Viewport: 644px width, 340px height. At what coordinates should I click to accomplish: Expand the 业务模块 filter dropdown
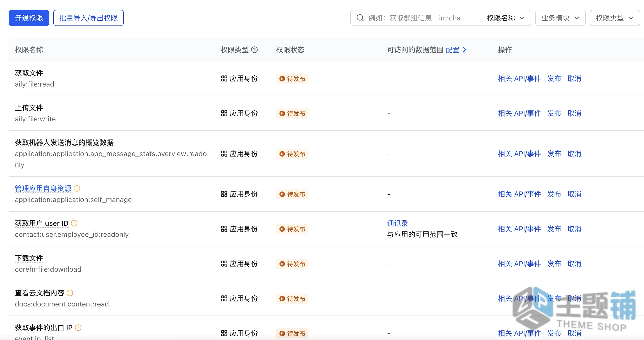[560, 18]
